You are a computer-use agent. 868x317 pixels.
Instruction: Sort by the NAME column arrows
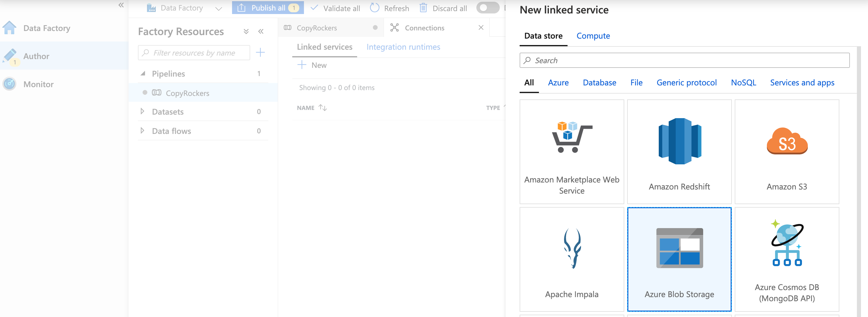pyautogui.click(x=323, y=108)
